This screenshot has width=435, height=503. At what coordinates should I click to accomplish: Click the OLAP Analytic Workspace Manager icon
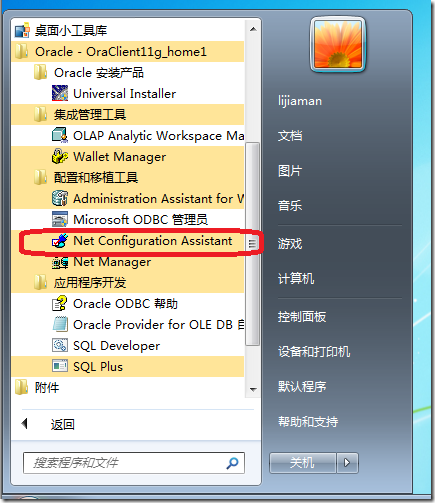(x=60, y=135)
